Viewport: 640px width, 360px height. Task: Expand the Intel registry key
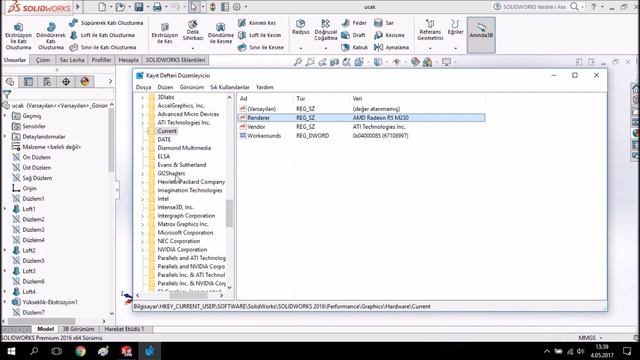point(142,199)
